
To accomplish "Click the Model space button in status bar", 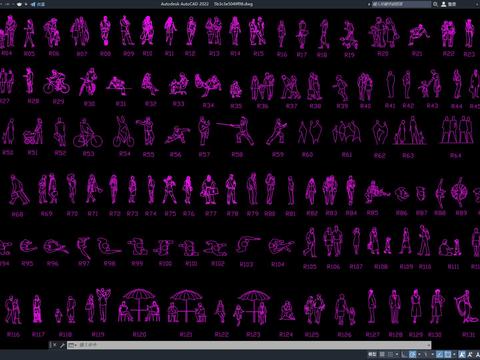I will [x=372, y=354].
